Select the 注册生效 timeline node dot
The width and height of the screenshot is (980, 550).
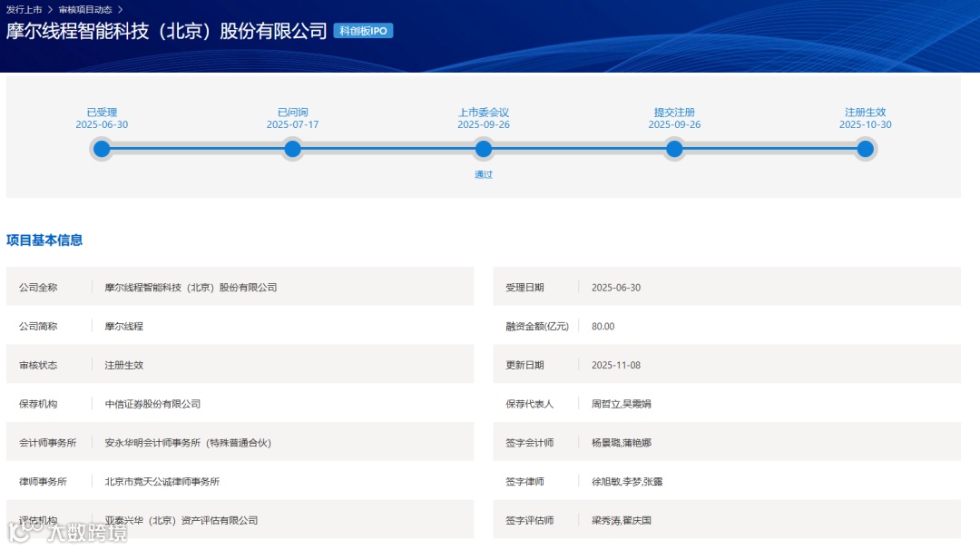tap(865, 149)
